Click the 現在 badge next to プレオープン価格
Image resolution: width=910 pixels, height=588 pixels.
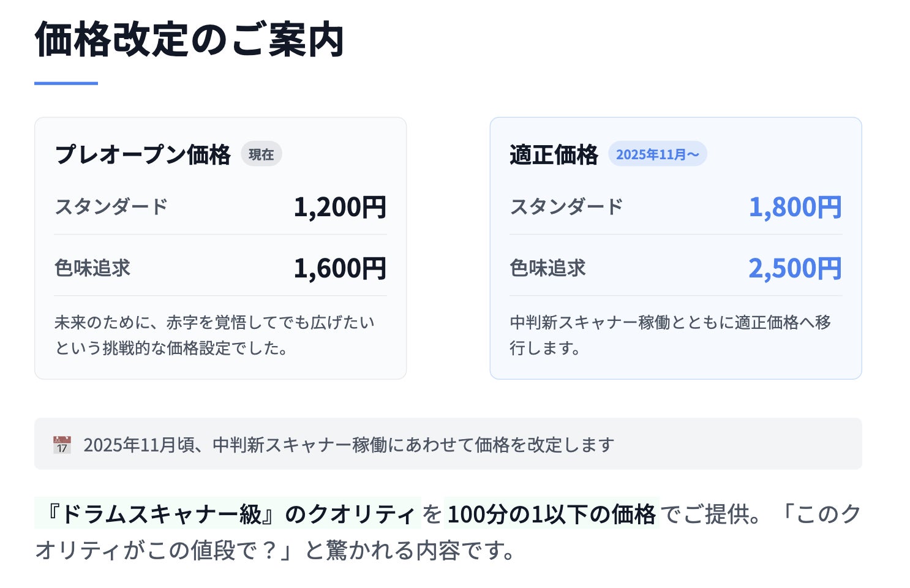261,154
